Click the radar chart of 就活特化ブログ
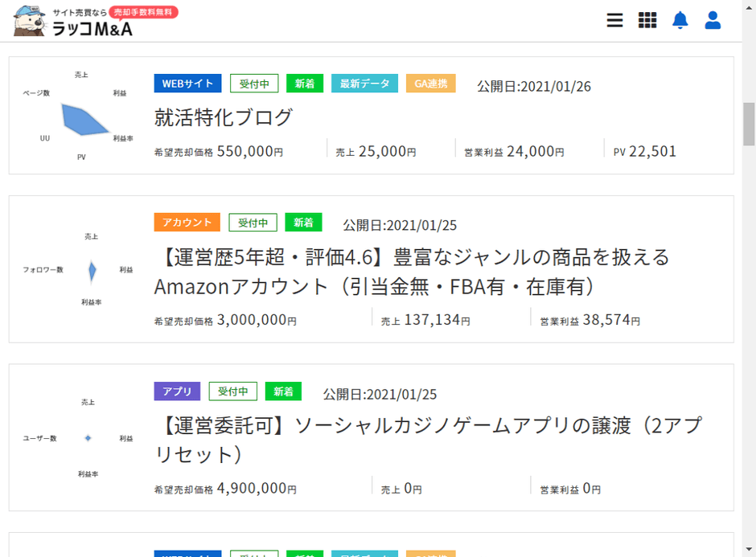This screenshot has width=756, height=557. [84, 117]
